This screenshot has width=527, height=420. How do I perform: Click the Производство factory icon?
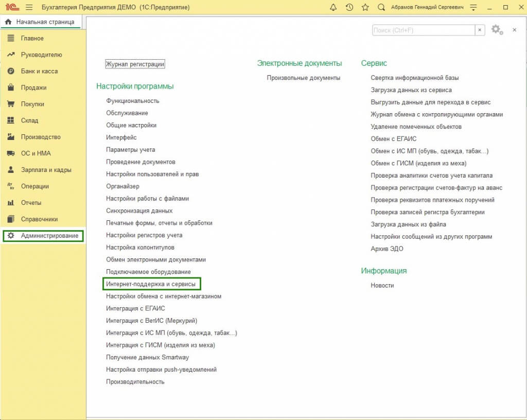pos(11,137)
